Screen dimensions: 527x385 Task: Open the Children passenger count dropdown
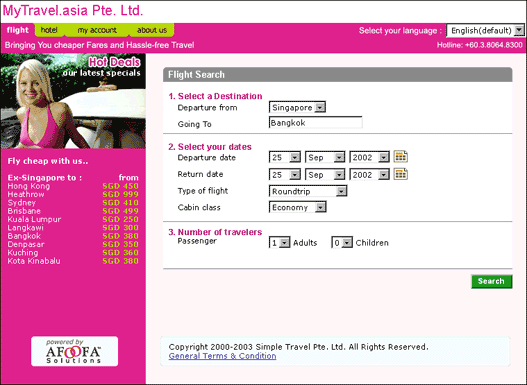342,243
